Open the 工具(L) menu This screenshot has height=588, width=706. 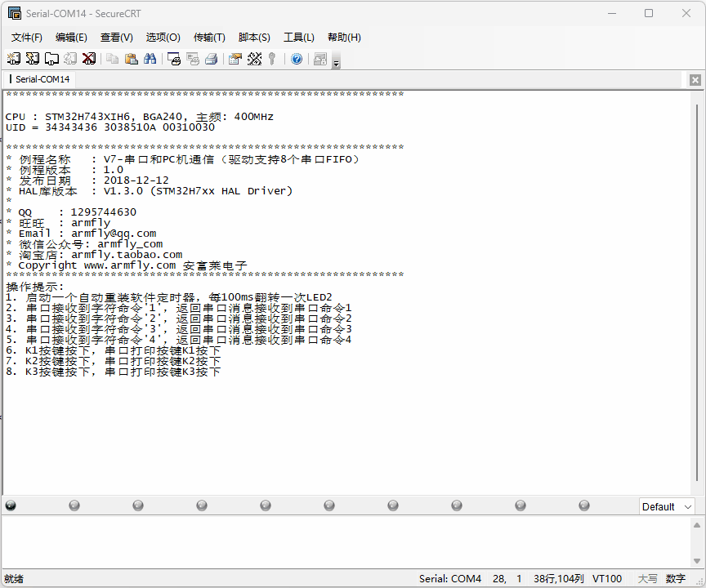pyautogui.click(x=299, y=38)
